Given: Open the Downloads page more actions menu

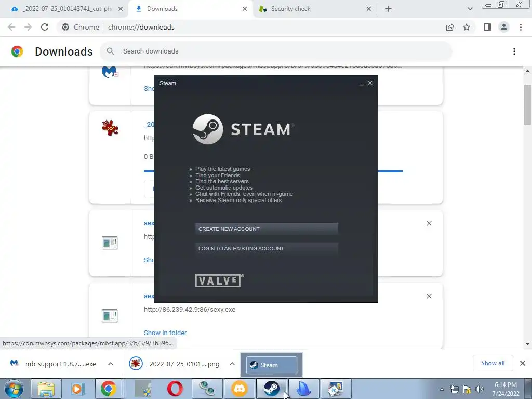Looking at the screenshot, I should click(x=514, y=51).
